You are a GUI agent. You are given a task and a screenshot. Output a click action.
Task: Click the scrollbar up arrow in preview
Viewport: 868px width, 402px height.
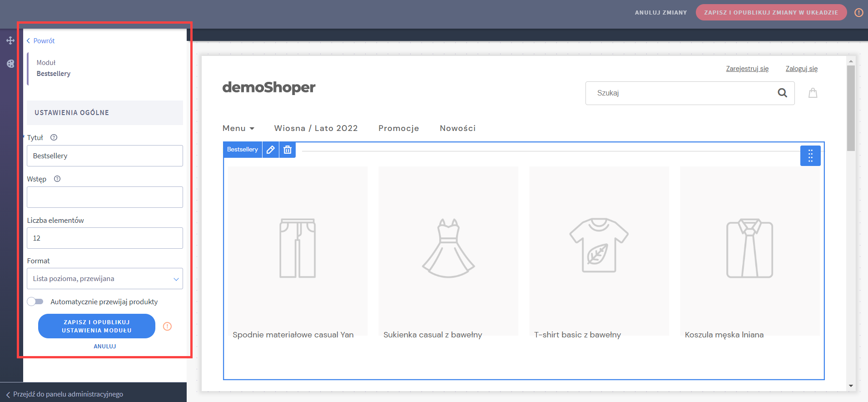click(x=851, y=61)
